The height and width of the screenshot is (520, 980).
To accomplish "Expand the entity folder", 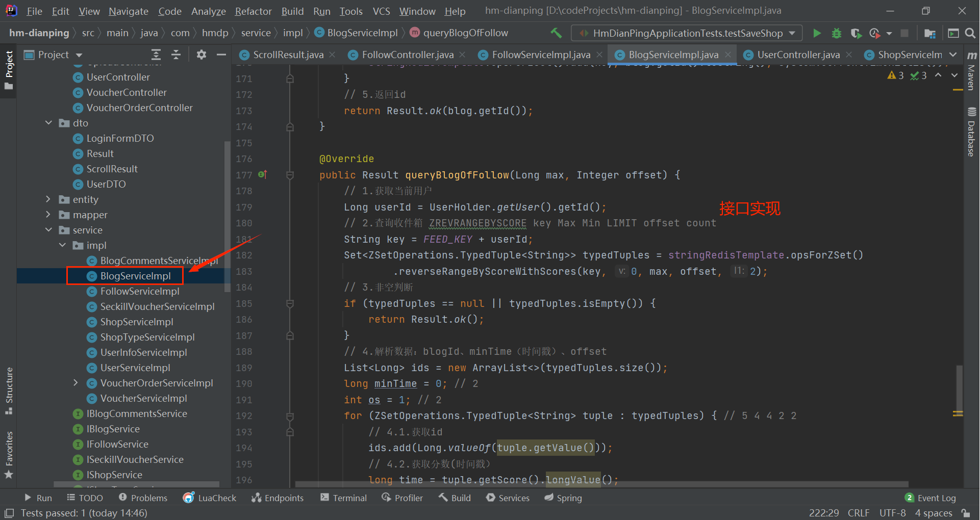I will tap(48, 199).
